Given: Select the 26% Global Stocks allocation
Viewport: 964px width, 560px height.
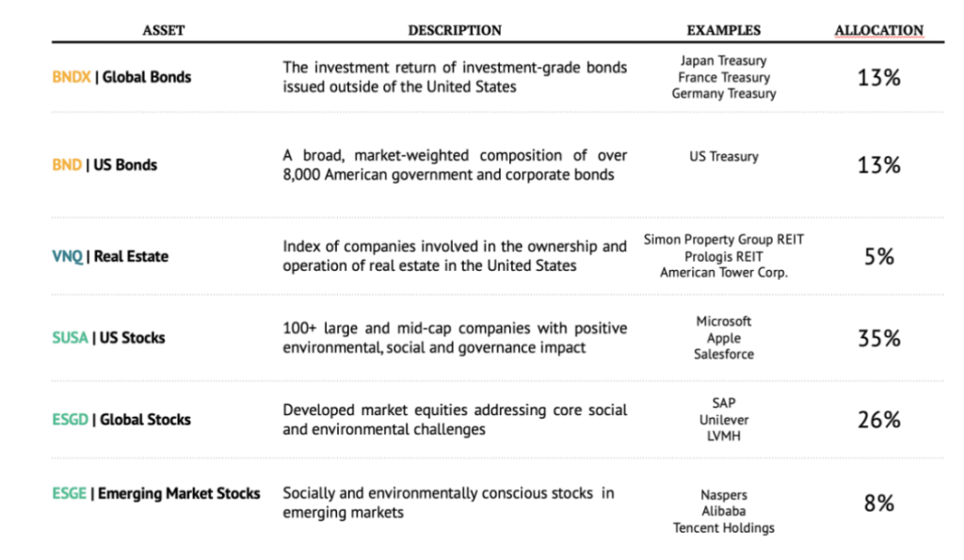Looking at the screenshot, I should (878, 421).
